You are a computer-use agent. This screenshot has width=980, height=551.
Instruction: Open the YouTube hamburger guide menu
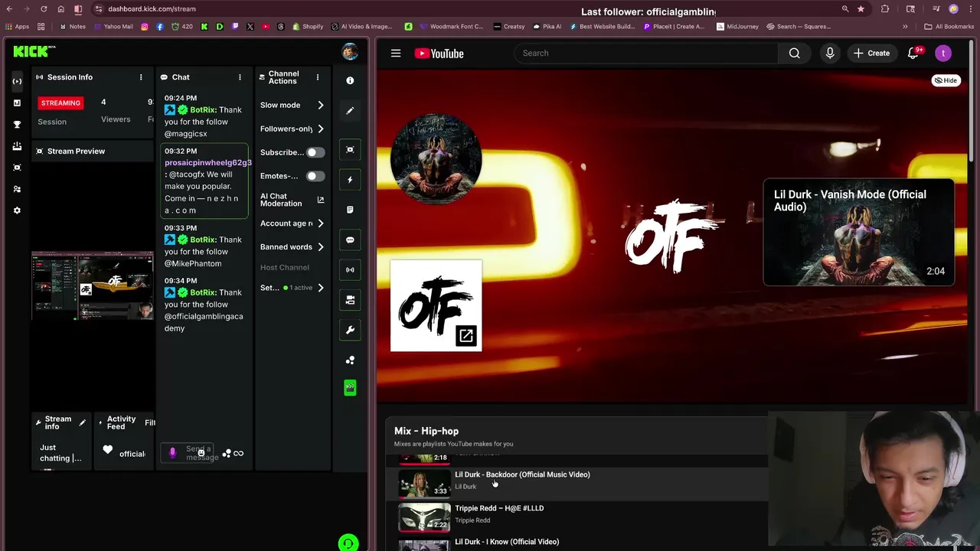396,54
